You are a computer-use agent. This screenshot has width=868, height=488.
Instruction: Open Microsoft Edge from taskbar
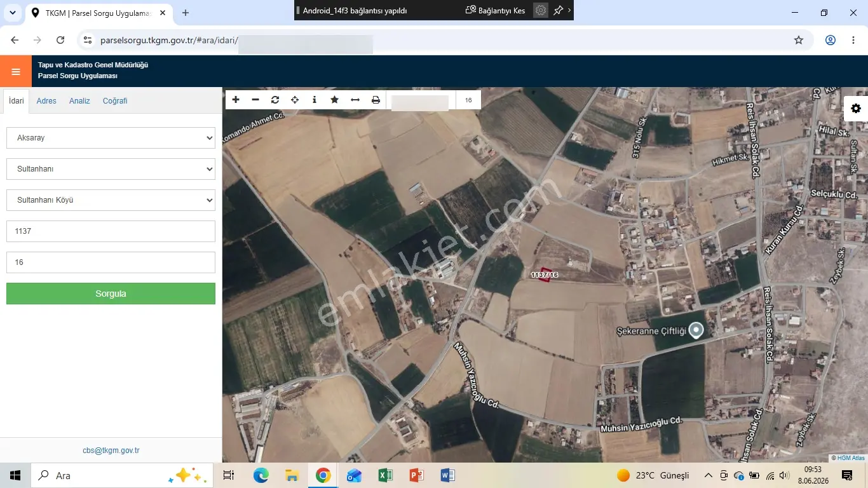tap(261, 475)
